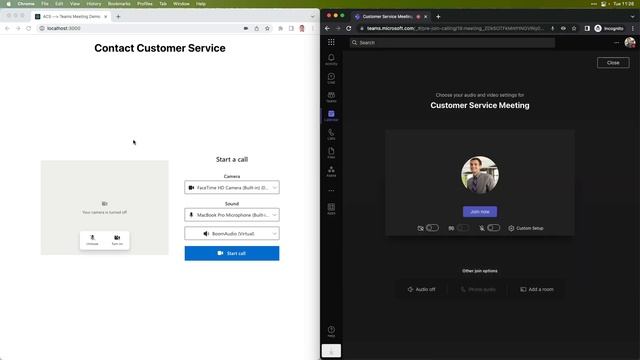Open Teams app launcher grid
The height and width of the screenshot is (360, 640).
(331, 42)
